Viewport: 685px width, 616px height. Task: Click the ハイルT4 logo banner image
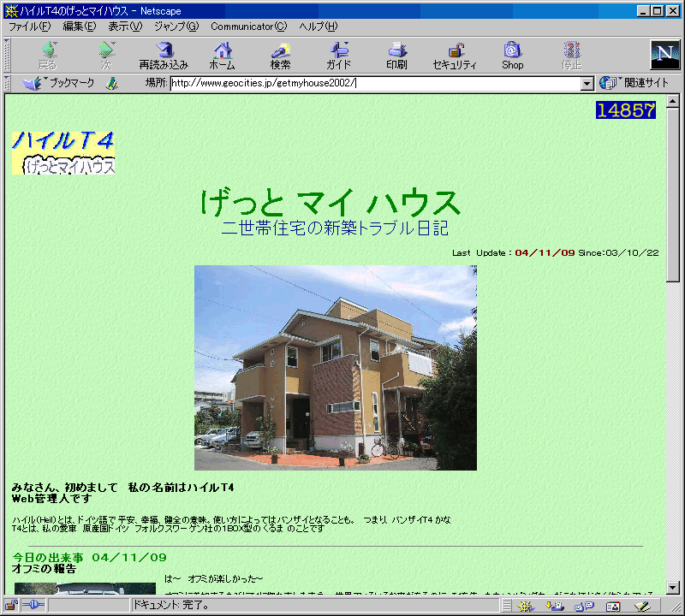tap(63, 153)
